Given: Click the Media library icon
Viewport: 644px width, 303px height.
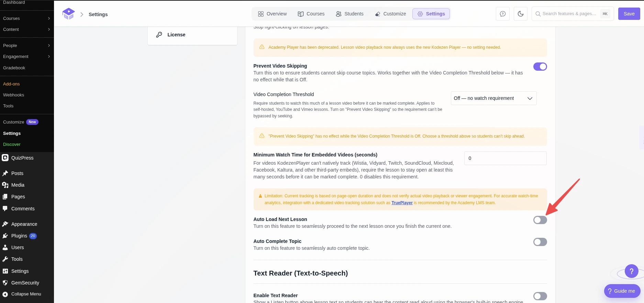Looking at the screenshot, I should point(5,185).
